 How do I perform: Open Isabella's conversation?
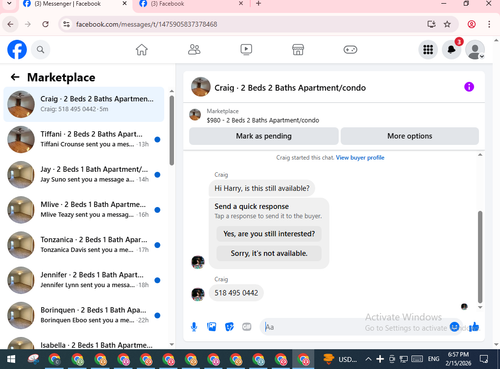pos(84,343)
